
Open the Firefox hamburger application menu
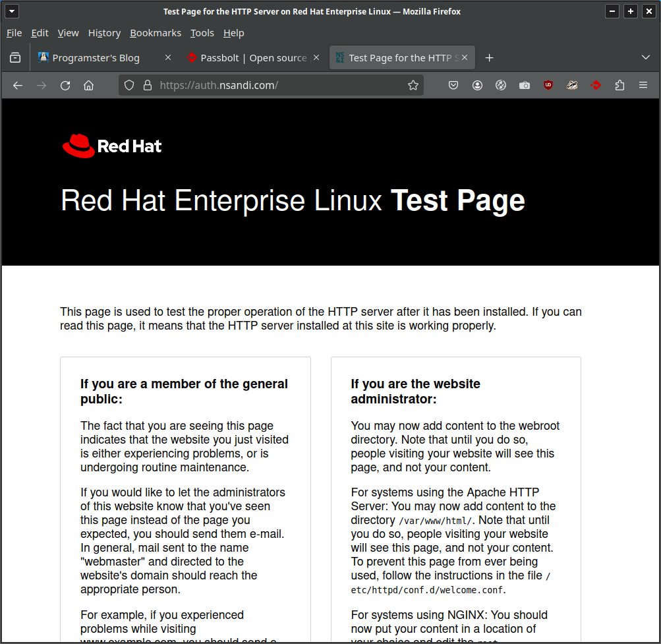(643, 85)
